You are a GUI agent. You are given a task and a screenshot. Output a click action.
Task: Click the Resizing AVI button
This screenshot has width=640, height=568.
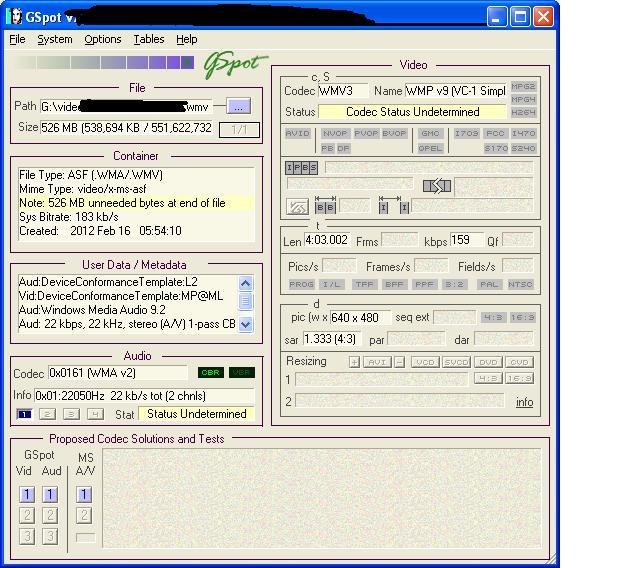pos(377,362)
